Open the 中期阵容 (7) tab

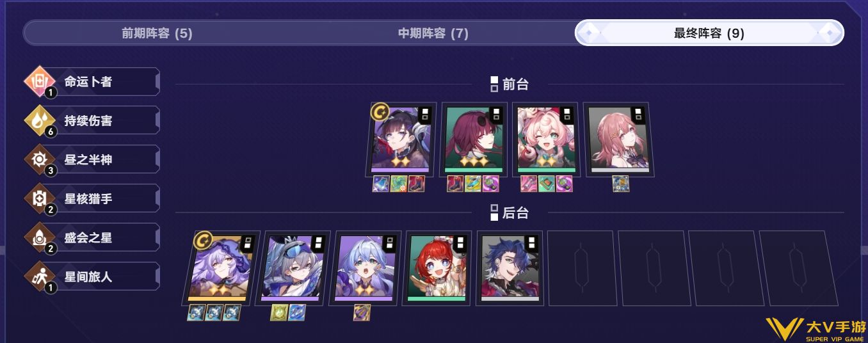point(433,33)
